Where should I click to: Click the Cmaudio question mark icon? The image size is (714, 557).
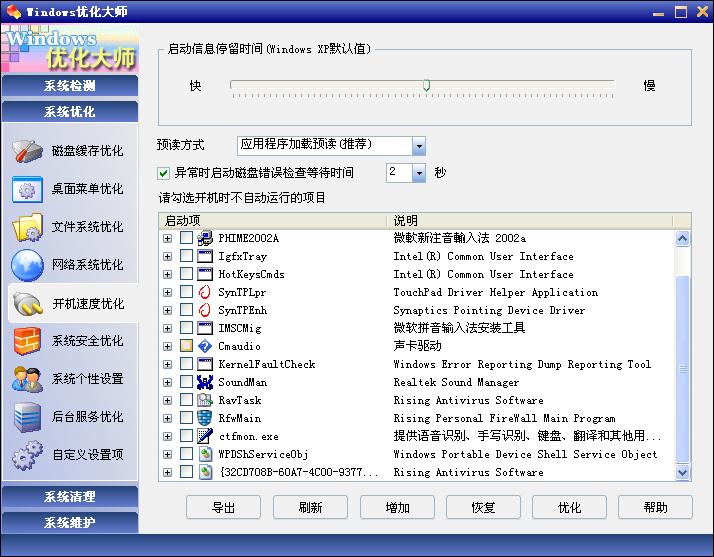(205, 346)
